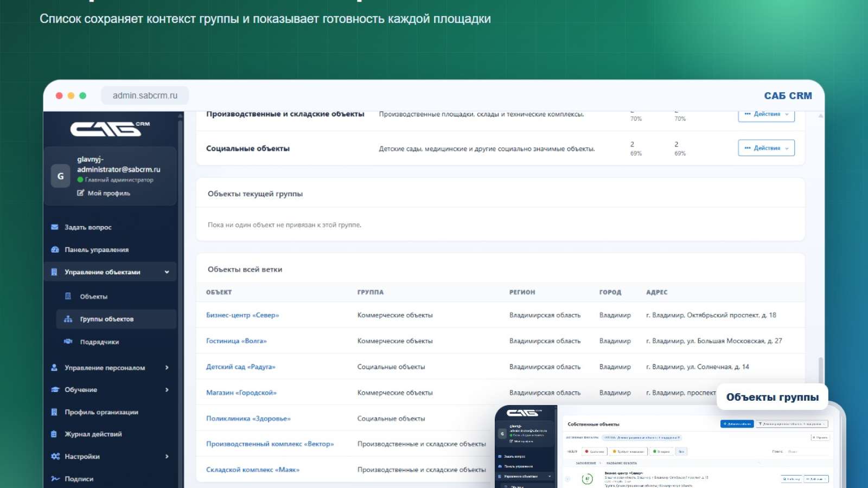Click the building icon for Управление объектами

[54, 272]
